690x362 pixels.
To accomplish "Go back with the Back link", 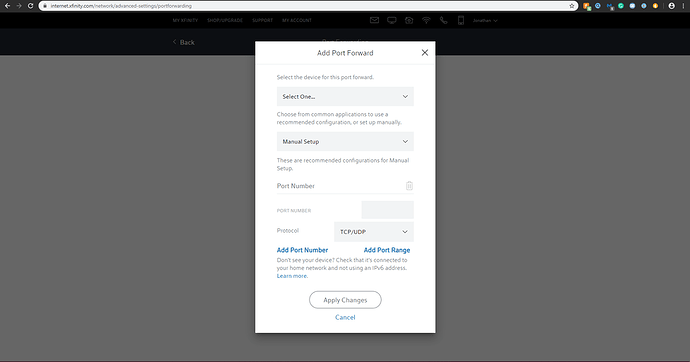I will pyautogui.click(x=184, y=42).
